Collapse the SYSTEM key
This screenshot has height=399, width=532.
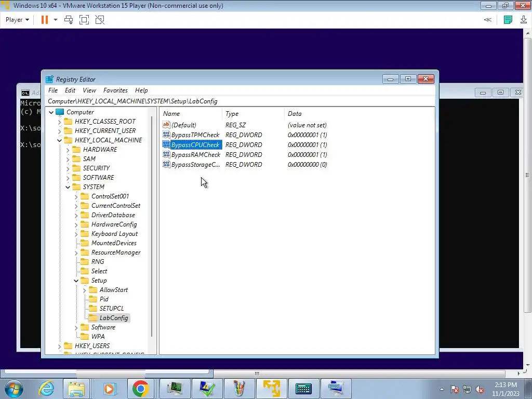(68, 187)
